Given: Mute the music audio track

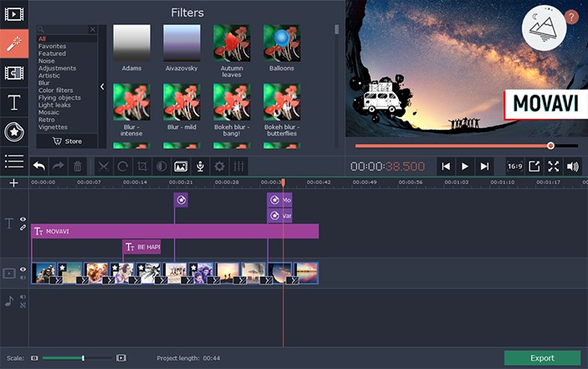Looking at the screenshot, I should tap(23, 297).
